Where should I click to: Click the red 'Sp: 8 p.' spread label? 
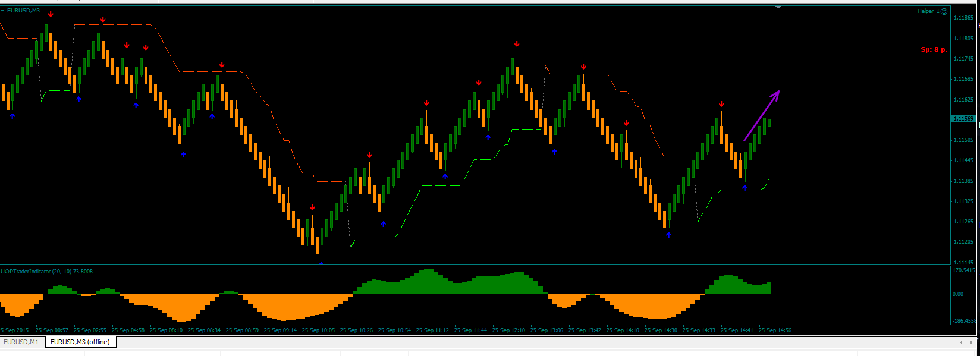click(934, 50)
